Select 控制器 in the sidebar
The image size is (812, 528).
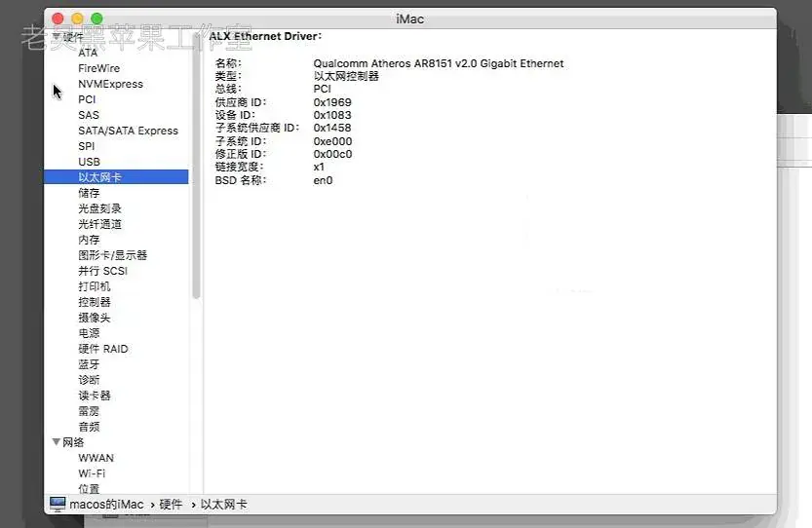tap(95, 302)
